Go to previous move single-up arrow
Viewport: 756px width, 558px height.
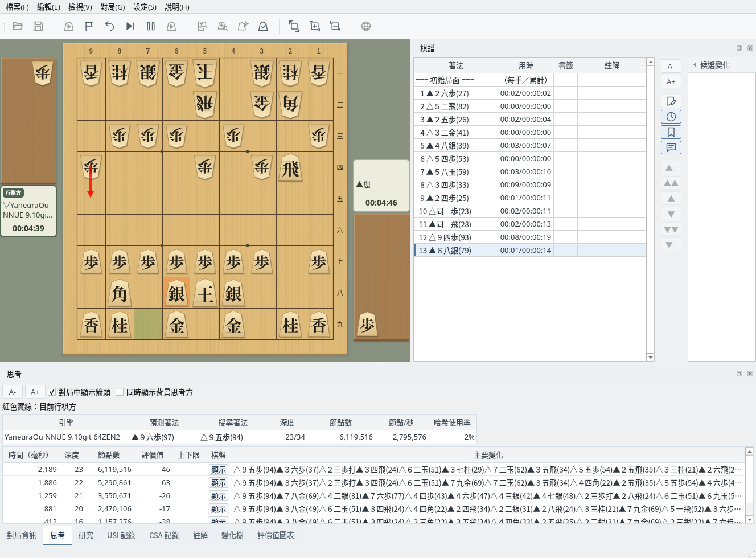671,199
